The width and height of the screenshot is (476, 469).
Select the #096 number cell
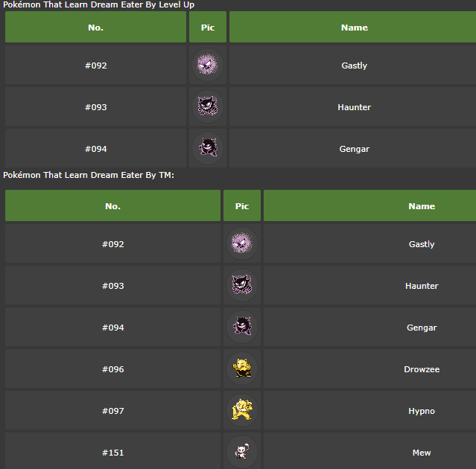point(112,368)
